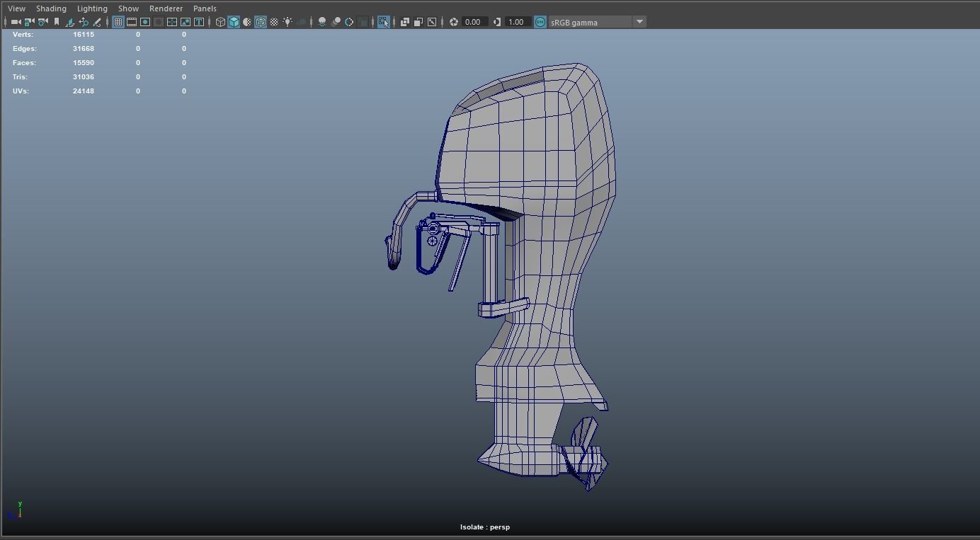Toggle the Gate Mask button

pos(159,22)
